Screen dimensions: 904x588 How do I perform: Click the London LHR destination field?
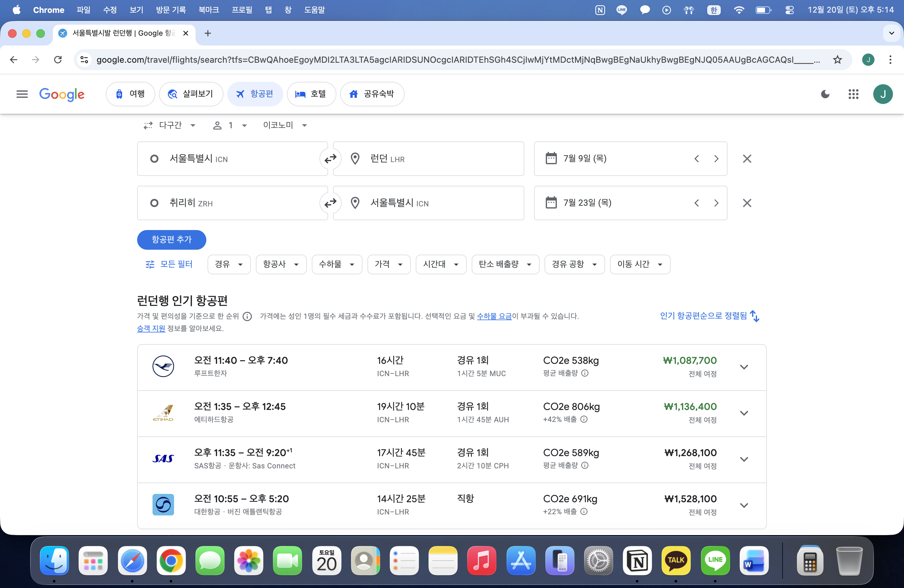pyautogui.click(x=428, y=158)
